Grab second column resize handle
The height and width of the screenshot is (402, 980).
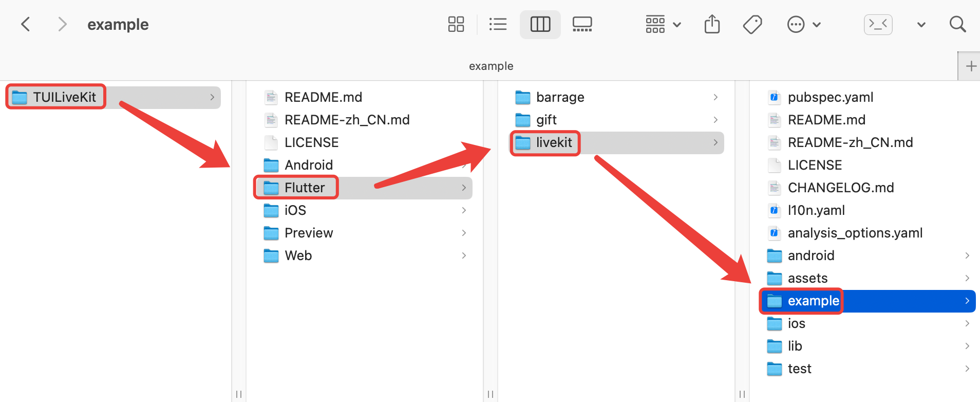coord(491,394)
